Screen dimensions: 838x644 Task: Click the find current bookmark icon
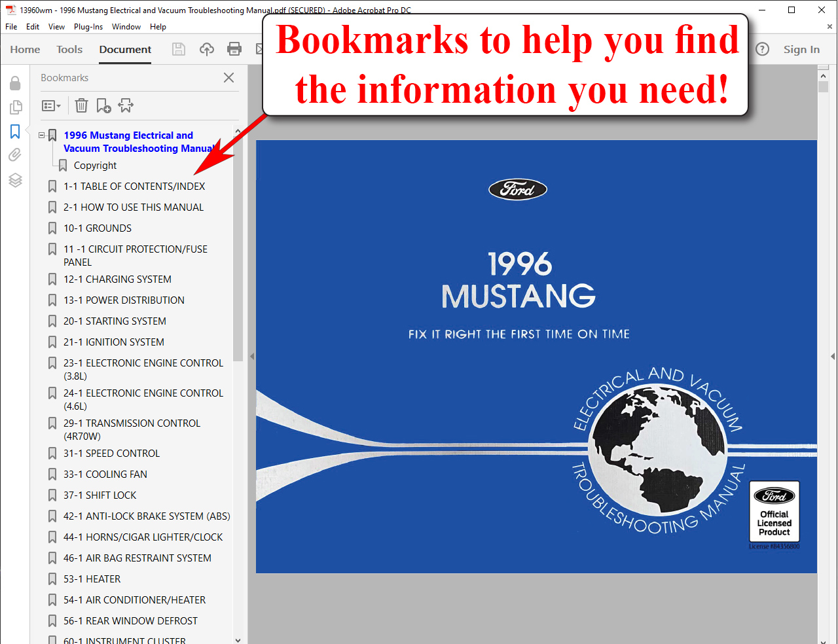click(x=126, y=105)
